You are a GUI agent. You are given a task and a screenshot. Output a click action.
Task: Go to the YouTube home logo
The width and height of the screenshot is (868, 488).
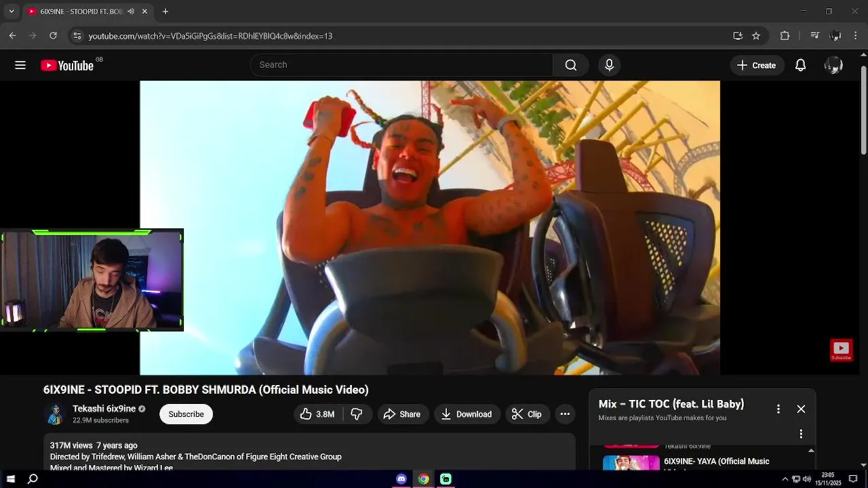pos(67,65)
